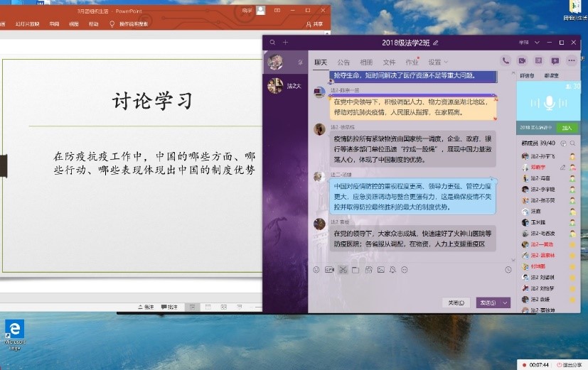Open the more options ellipsis button

click(571, 62)
